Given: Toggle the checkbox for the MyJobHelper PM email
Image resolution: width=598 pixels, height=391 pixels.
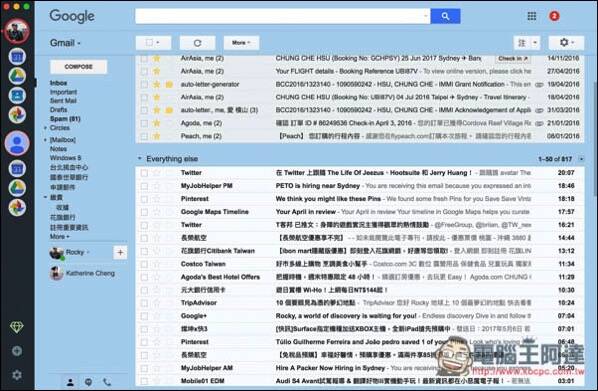Looking at the screenshot, I should (144, 186).
